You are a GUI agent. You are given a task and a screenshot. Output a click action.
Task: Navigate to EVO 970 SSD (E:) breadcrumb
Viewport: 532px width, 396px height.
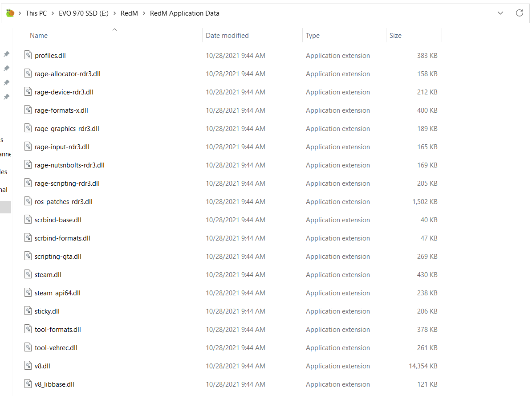coord(83,13)
